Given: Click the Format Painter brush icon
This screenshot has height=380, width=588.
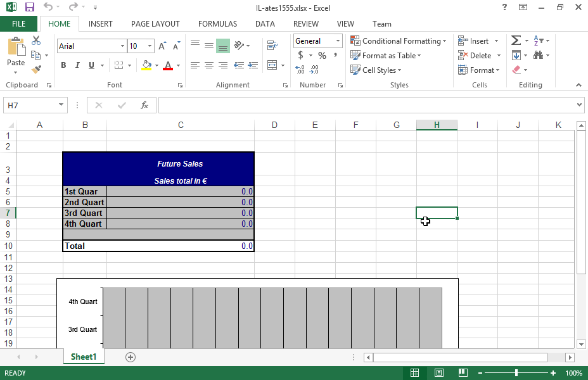Looking at the screenshot, I should [36, 70].
